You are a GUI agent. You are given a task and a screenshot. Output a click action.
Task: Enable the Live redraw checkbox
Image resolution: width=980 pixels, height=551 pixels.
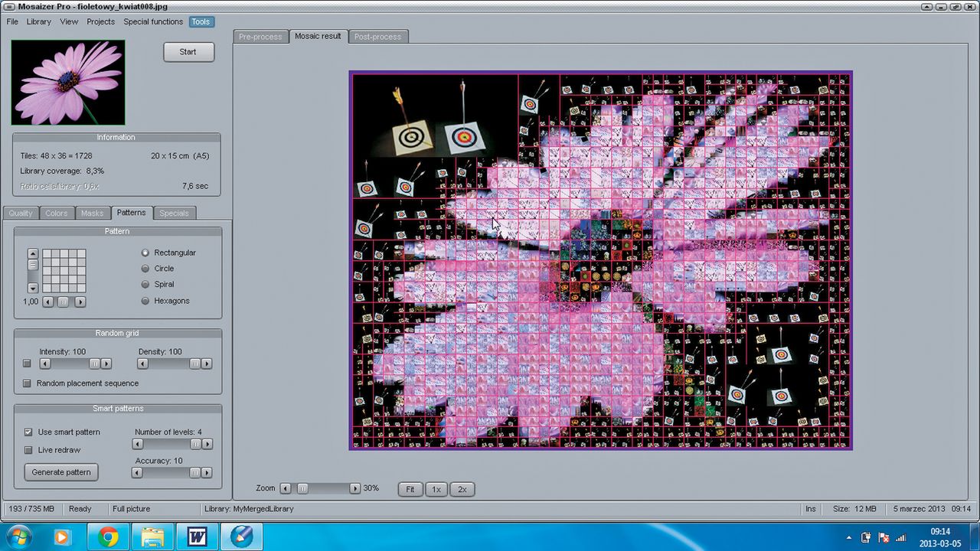(28, 450)
